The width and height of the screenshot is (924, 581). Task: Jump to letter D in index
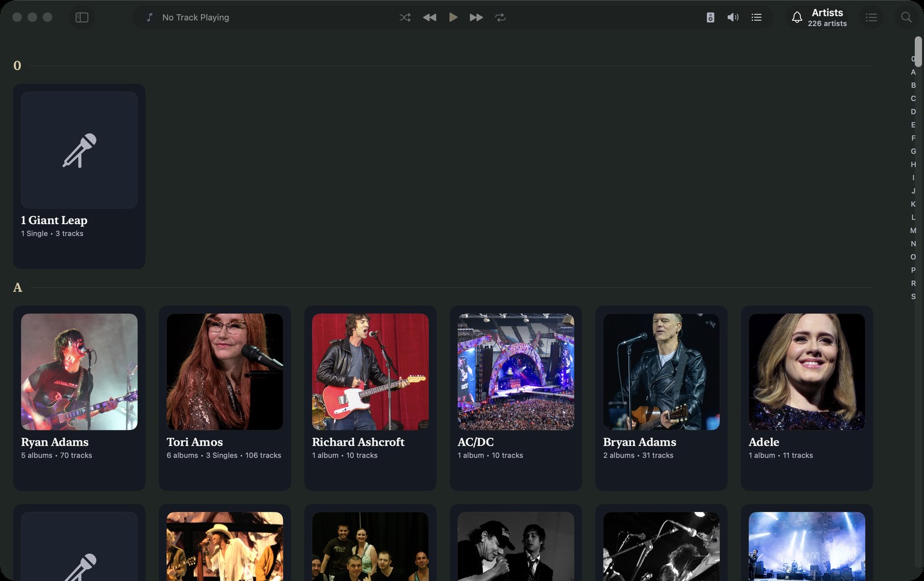[x=914, y=112]
